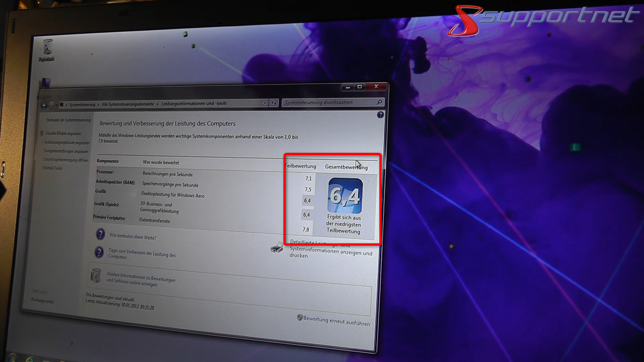Click the question mark beside 'Was bedeuten diese Werte?'
This screenshot has height=362, width=644.
100,235
